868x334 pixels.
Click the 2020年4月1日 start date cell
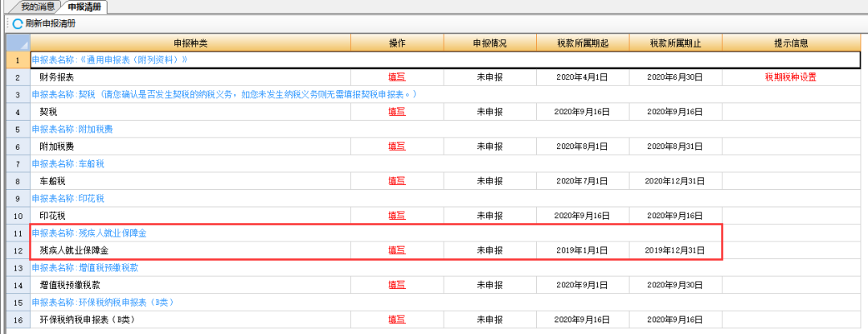coord(583,77)
